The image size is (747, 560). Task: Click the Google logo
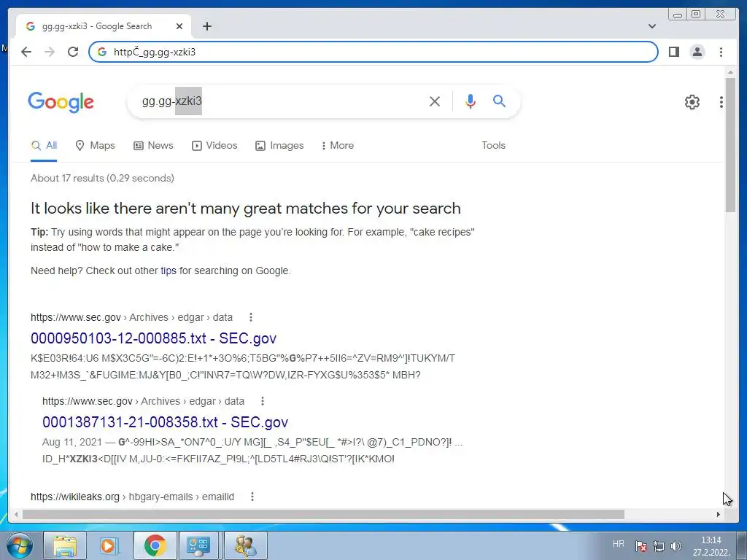click(61, 102)
